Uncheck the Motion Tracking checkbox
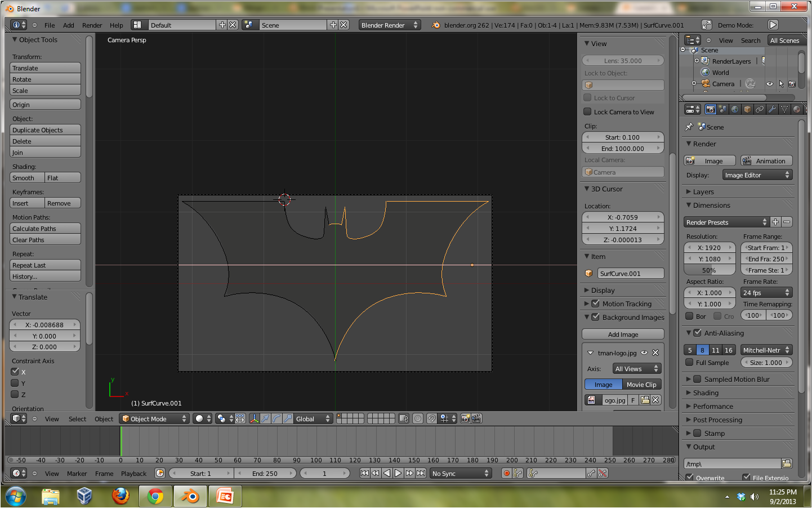 (595, 304)
